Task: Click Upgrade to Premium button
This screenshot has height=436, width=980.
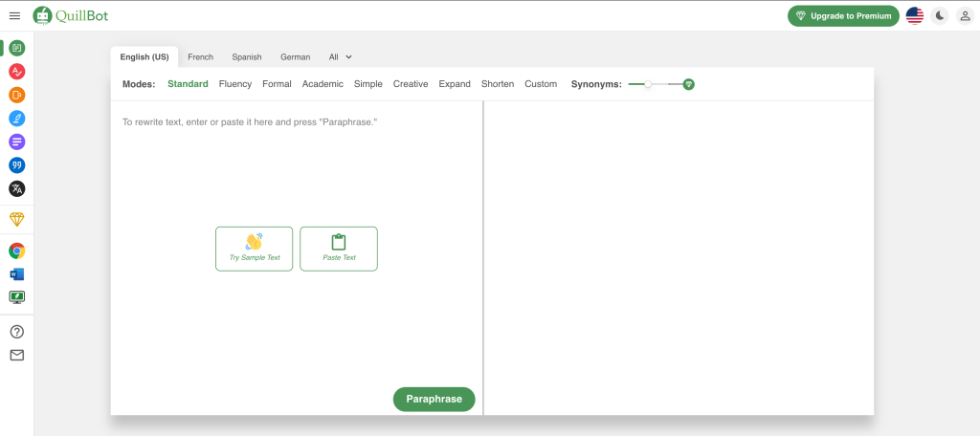Action: 843,16
